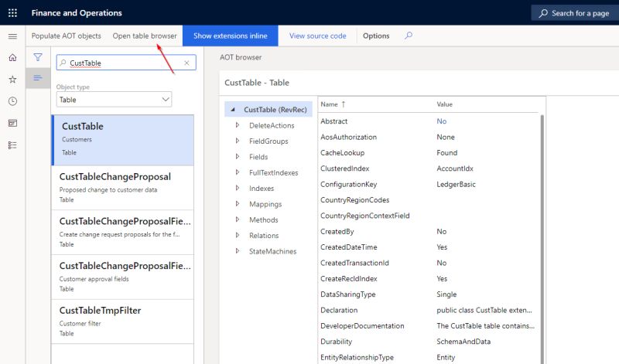The height and width of the screenshot is (364, 619).
Task: Select the Durability property row
Action: (429, 342)
